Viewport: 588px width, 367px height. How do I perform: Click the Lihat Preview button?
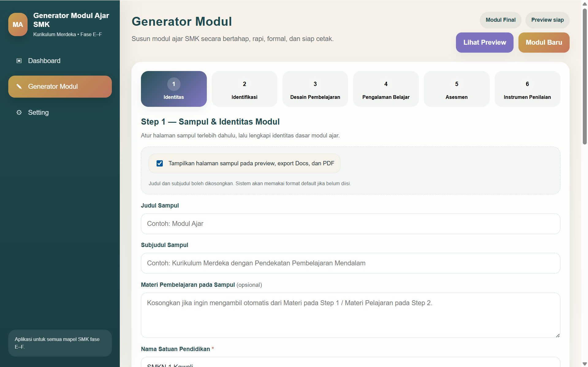[x=484, y=43]
